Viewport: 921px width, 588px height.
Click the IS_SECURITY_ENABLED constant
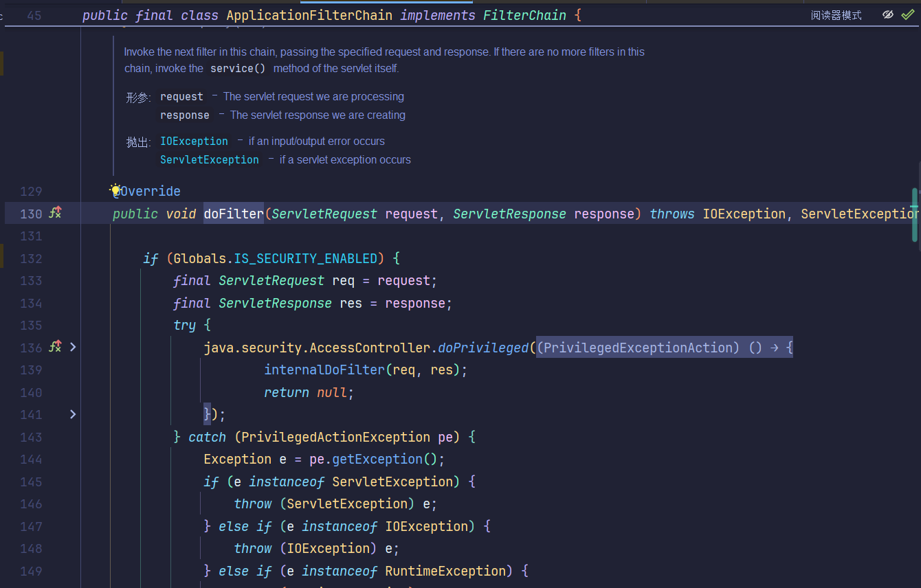click(306, 258)
